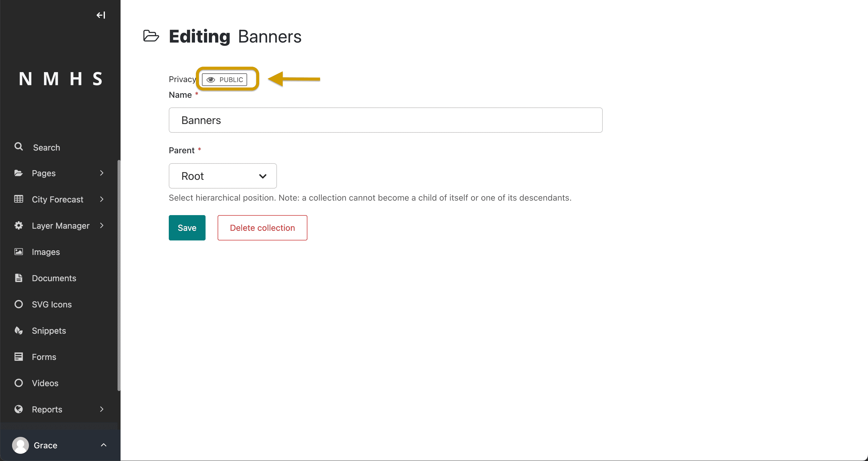The height and width of the screenshot is (461, 868).
Task: Toggle the PUBLIC privacy setting
Action: coord(225,80)
